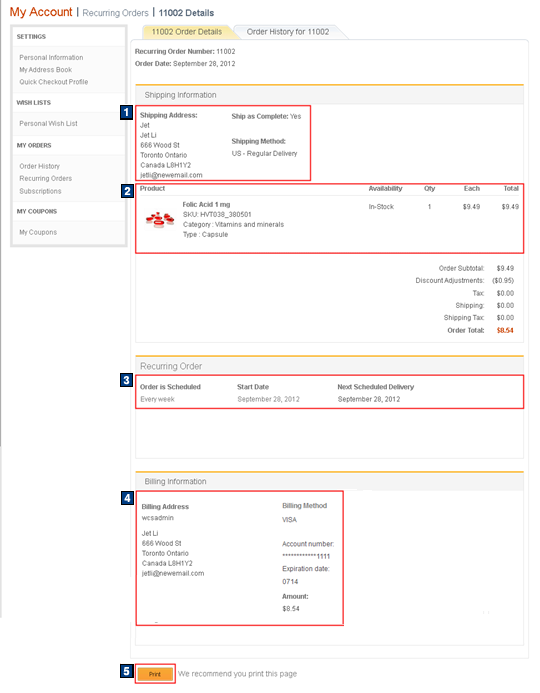Open My Address Book link
This screenshot has width=540, height=693.
click(x=46, y=70)
